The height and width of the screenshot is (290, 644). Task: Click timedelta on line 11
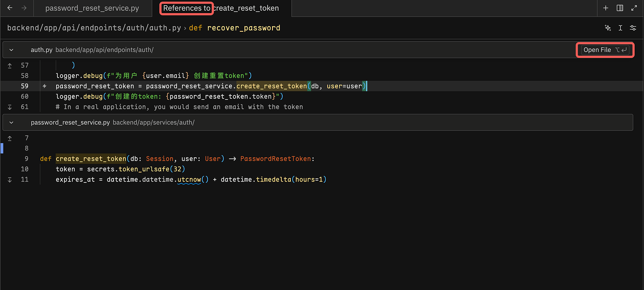[x=274, y=179]
